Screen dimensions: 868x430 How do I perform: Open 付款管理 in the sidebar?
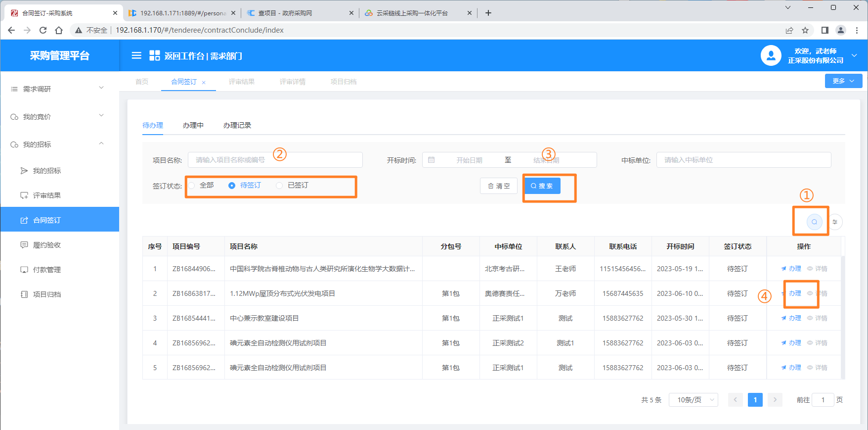(47, 270)
